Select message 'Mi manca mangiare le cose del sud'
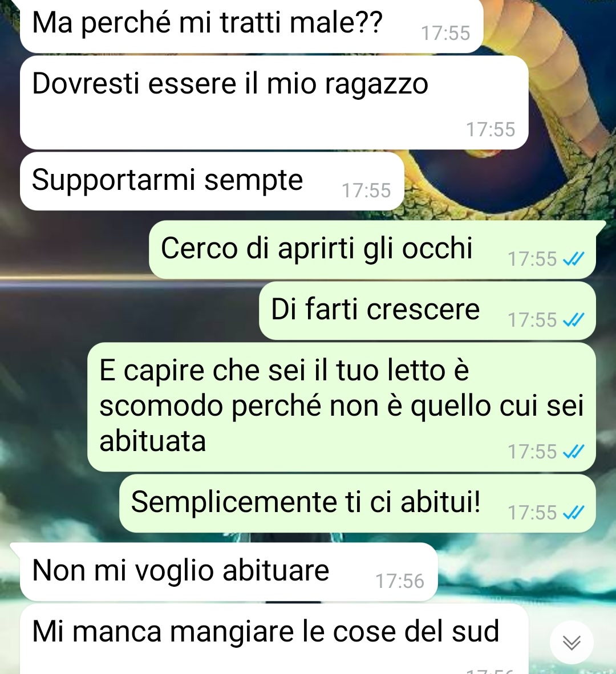Screen dimensions: 616x674 274,639
